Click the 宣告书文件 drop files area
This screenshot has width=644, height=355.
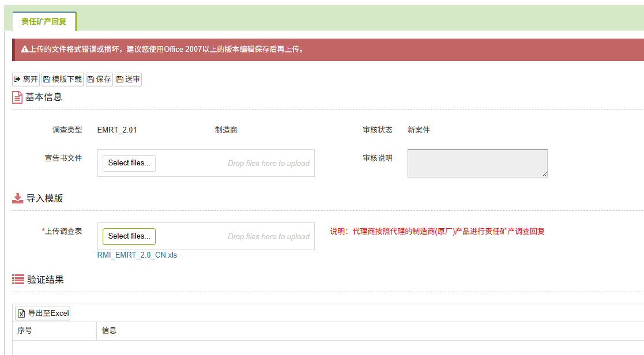(x=268, y=164)
